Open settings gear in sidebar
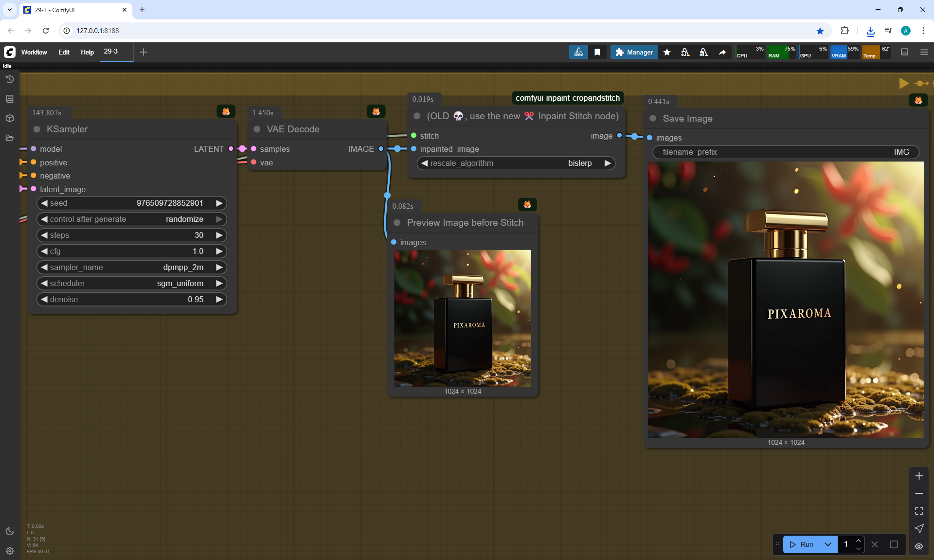Viewport: 934px width, 560px height. [9, 551]
